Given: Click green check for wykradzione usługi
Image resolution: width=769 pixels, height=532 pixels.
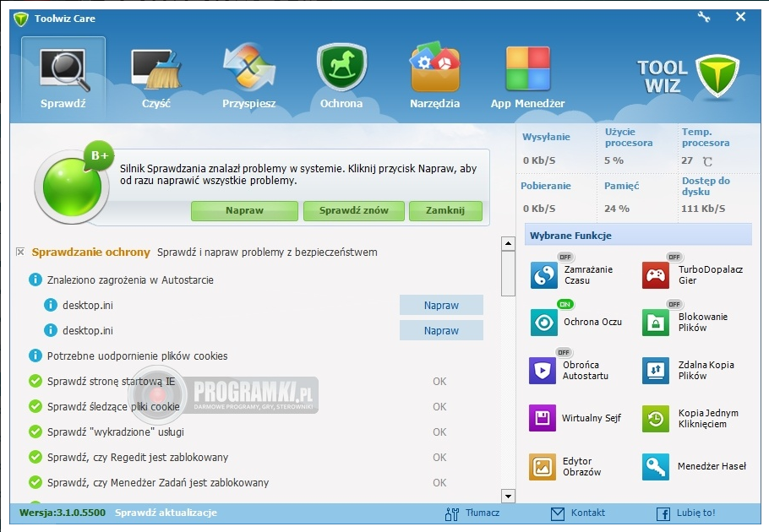Looking at the screenshot, I should (35, 432).
